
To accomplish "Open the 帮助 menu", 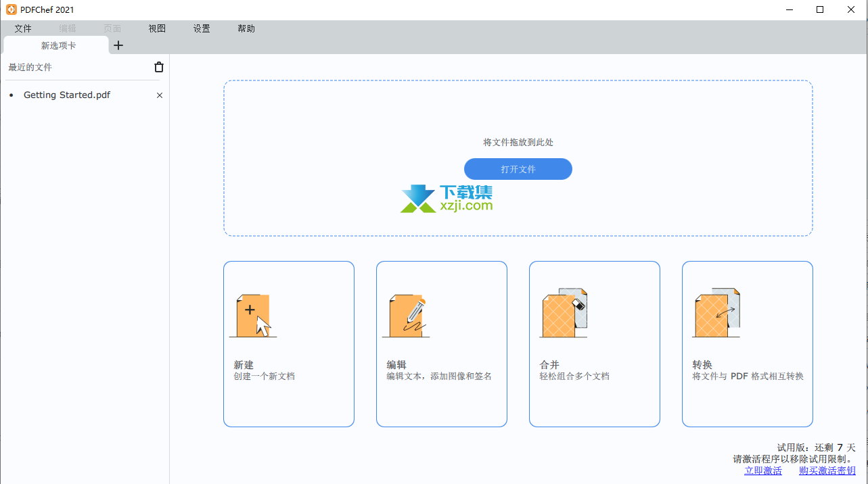I will point(246,28).
